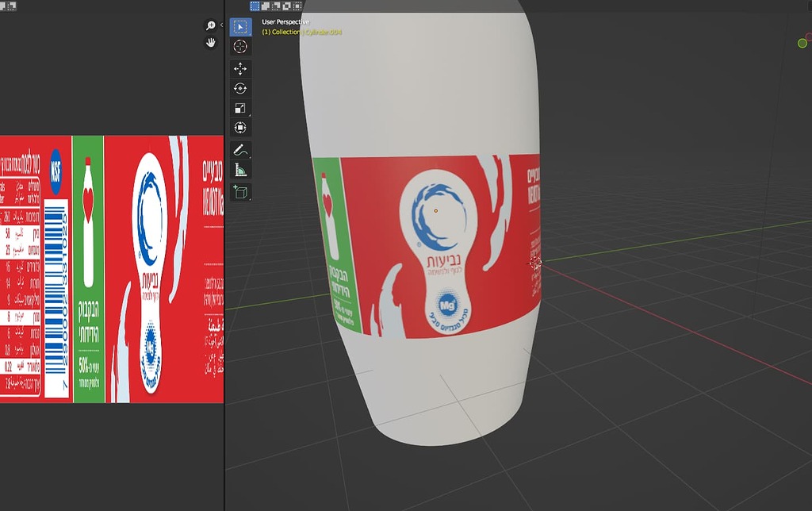Activate the Annotate tool
The height and width of the screenshot is (511, 812).
pyautogui.click(x=239, y=148)
